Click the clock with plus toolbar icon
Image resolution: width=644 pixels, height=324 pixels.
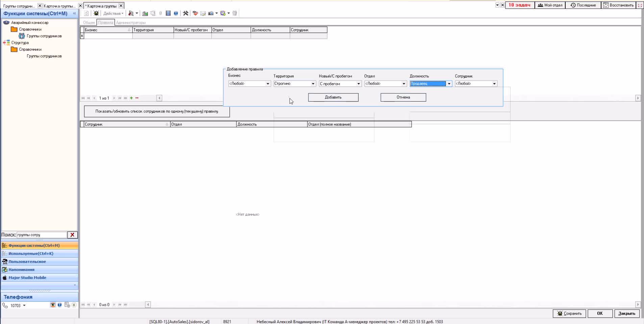point(223,13)
